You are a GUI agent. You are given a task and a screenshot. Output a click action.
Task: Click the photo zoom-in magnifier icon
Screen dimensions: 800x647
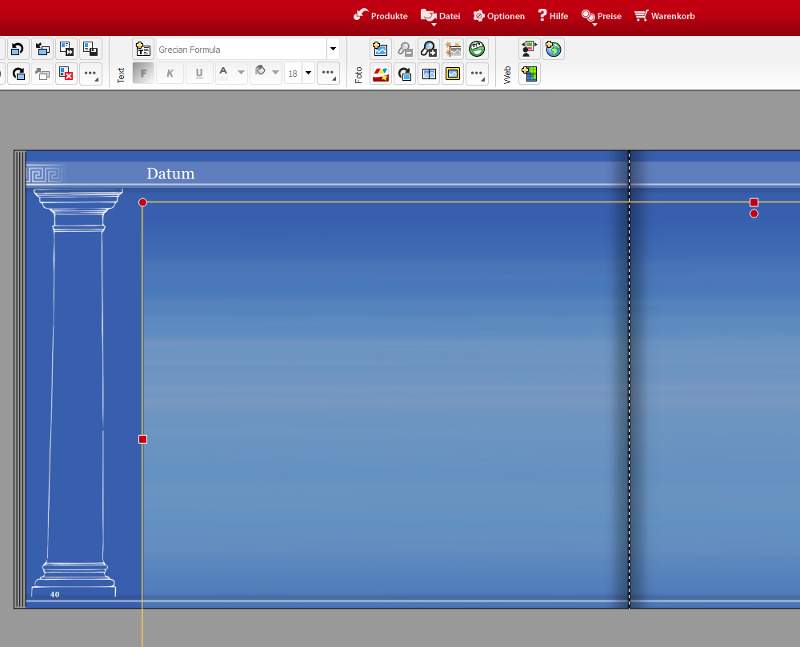428,49
